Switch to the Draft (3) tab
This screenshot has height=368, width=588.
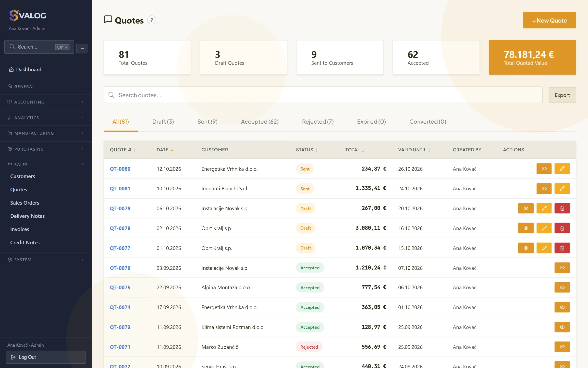tap(163, 122)
